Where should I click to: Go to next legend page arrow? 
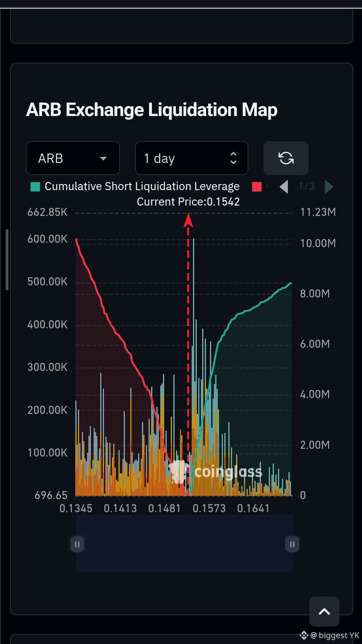tap(329, 187)
